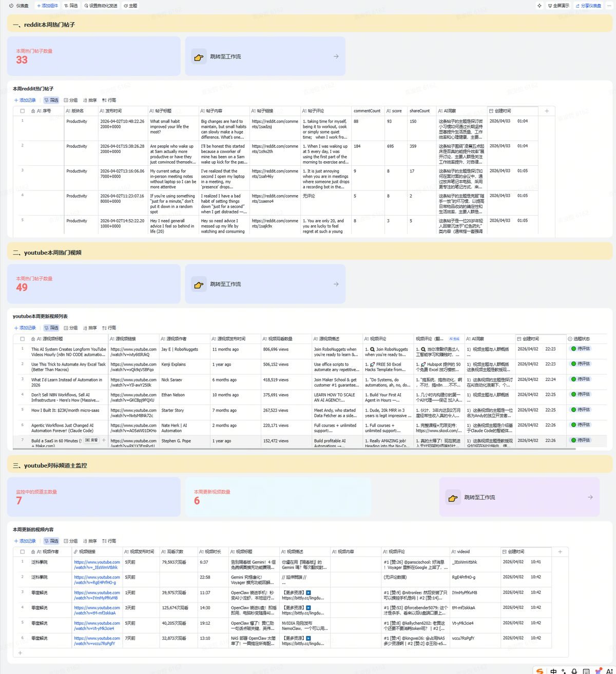The height and width of the screenshot is (674, 616).
Task: Open 排序 for 本周更新的视频内容 table
Action: tap(90, 541)
